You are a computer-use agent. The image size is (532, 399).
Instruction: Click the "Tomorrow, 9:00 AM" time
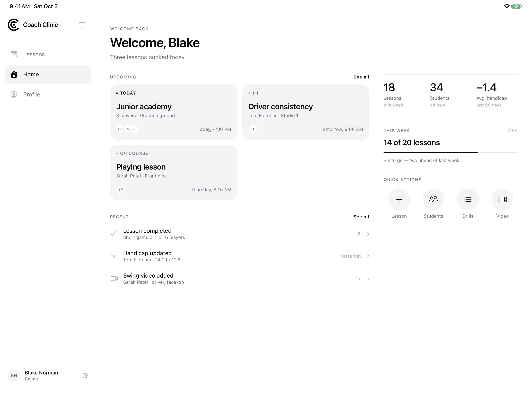(342, 129)
